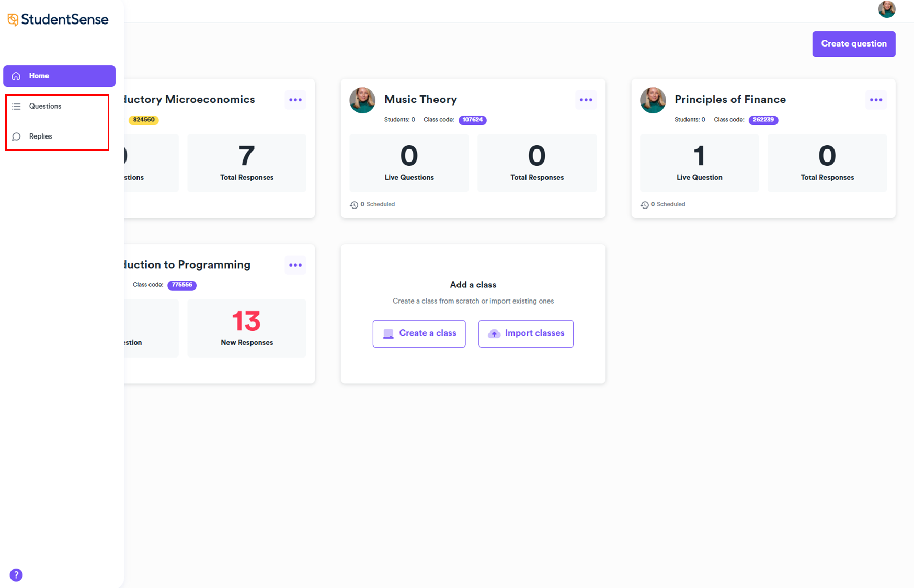This screenshot has width=914, height=588.
Task: Click the StudentSense logo
Action: [x=58, y=20]
